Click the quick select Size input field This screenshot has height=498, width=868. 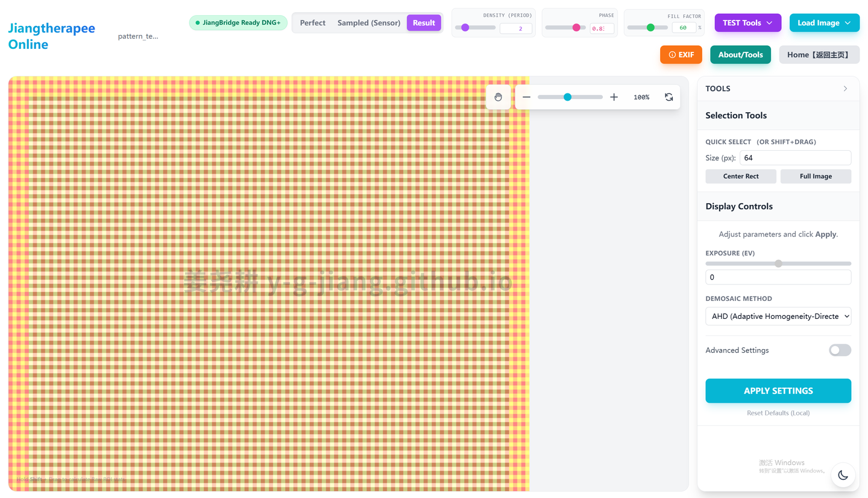(x=795, y=158)
